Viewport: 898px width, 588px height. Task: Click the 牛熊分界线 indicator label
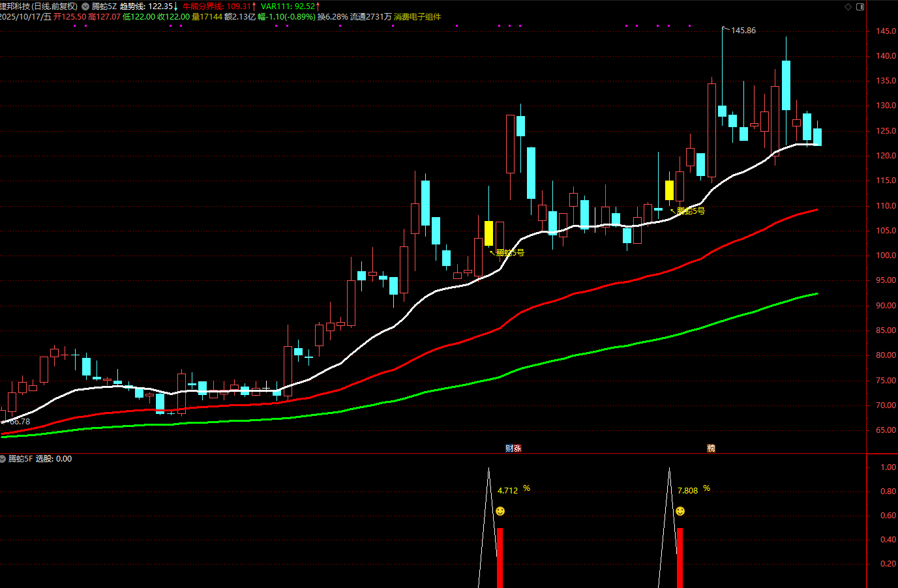[x=215, y=7]
